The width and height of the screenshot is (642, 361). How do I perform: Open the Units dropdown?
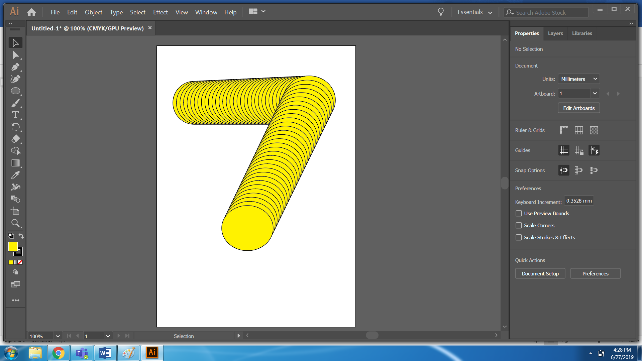pos(579,79)
